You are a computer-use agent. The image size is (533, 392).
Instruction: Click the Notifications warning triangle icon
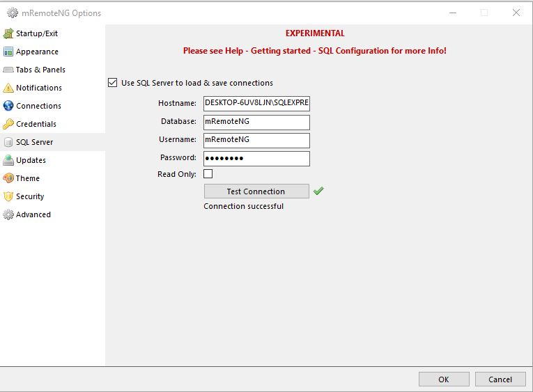click(8, 88)
